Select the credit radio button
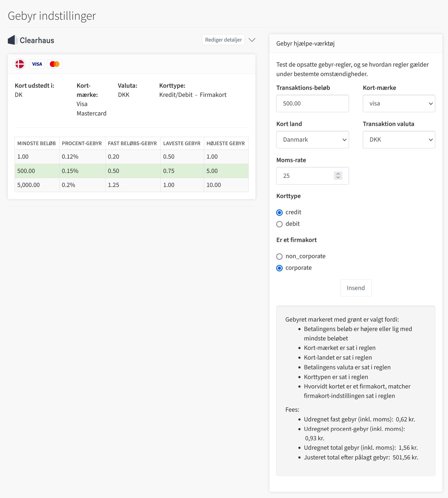 click(279, 213)
